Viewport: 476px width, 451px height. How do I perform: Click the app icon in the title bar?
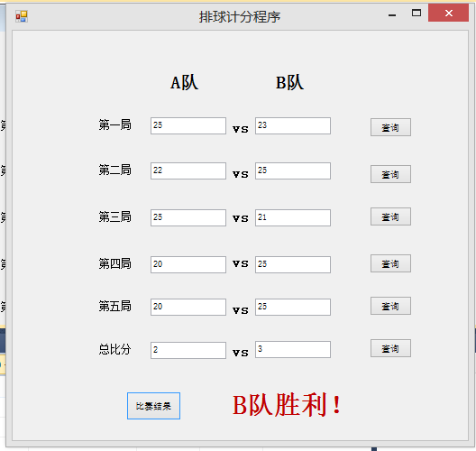point(22,16)
